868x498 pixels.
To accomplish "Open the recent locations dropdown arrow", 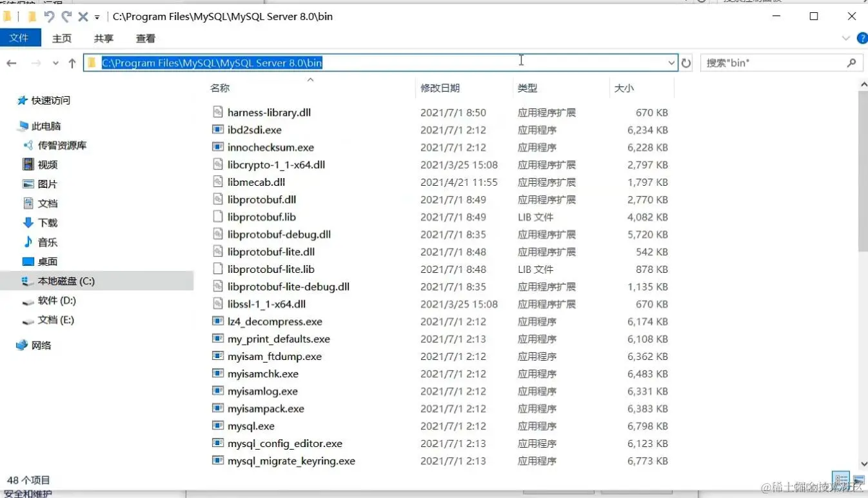I will (x=55, y=63).
